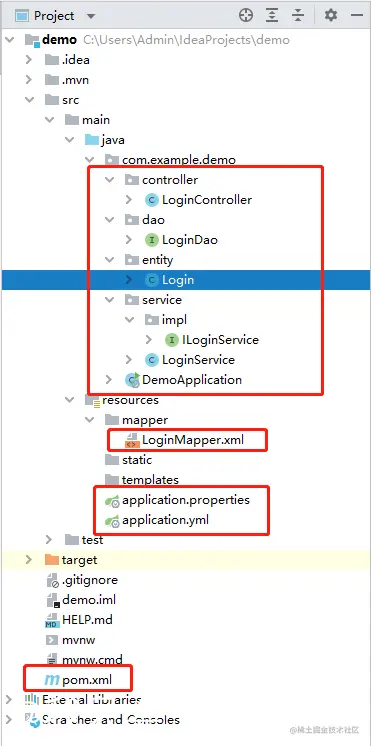371x746 pixels.
Task: Collapse the mapper folder
Action: (x=89, y=420)
